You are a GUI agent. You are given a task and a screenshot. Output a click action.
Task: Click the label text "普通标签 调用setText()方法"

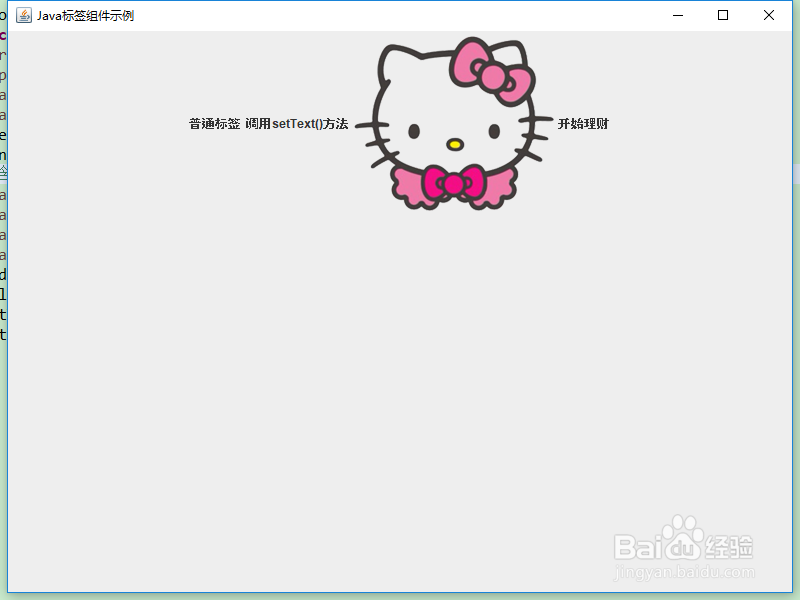tap(268, 123)
